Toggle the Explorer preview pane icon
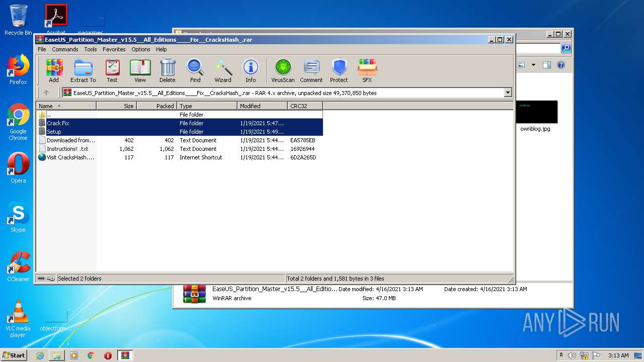Image resolution: width=644 pixels, height=362 pixels. coord(547,65)
